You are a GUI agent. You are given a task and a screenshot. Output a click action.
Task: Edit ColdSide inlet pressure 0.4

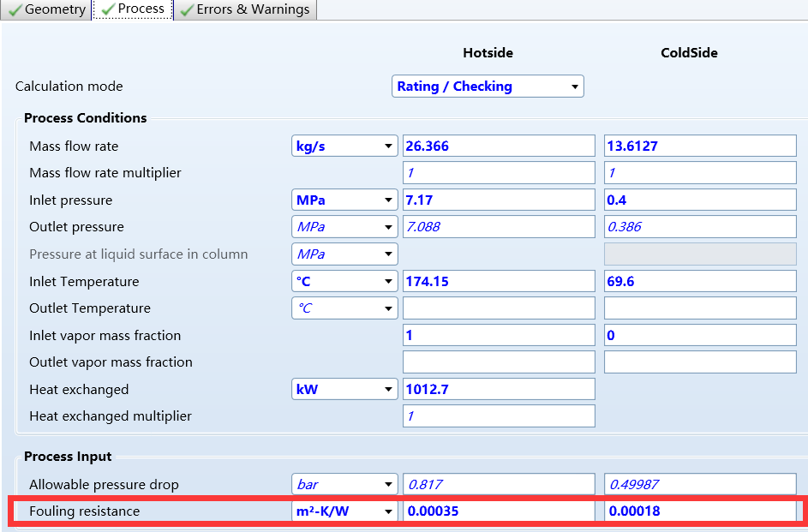pos(700,200)
